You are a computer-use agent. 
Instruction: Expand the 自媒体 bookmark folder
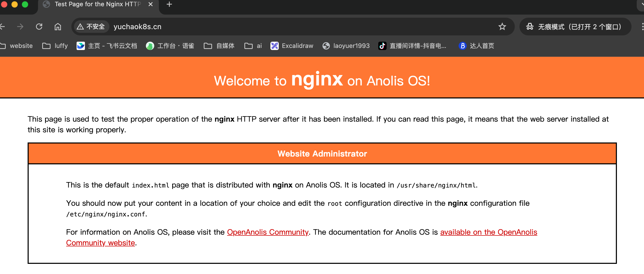[x=219, y=46]
